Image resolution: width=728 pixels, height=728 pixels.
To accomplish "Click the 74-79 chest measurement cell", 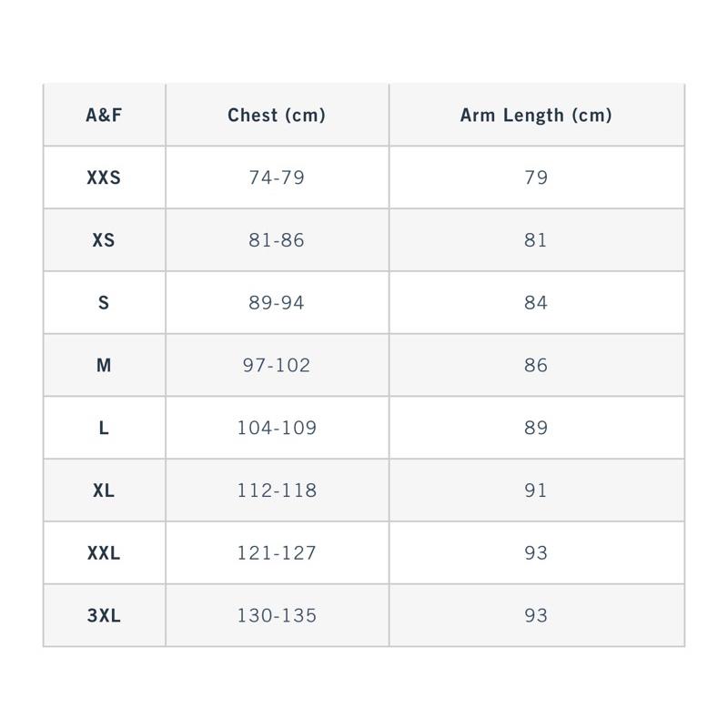I will point(277,177).
